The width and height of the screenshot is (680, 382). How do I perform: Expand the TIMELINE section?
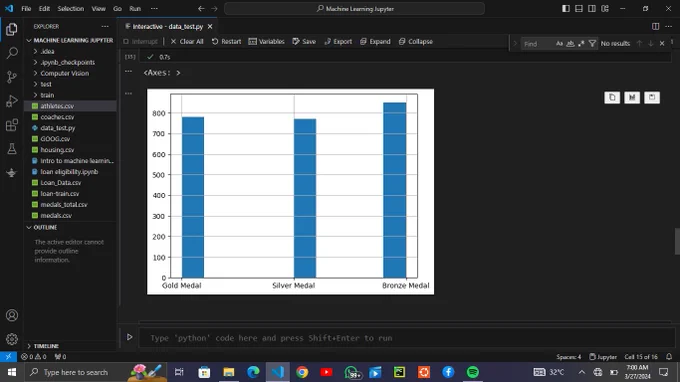pos(70,346)
